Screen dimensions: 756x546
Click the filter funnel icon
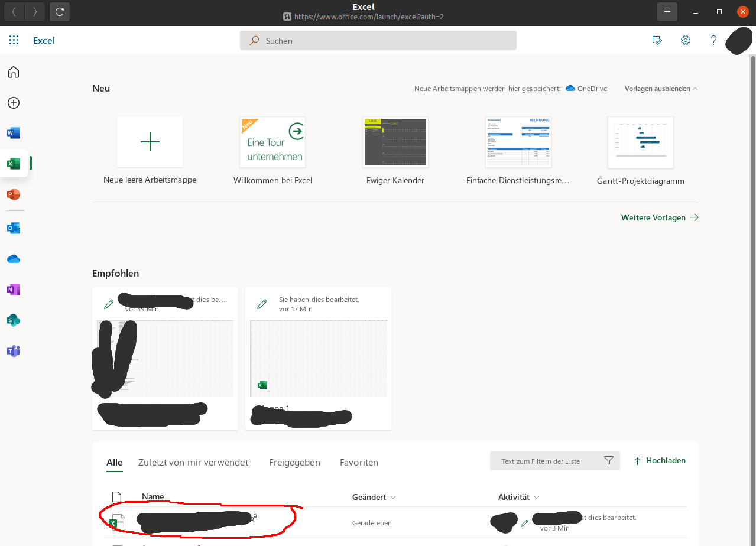click(x=609, y=461)
